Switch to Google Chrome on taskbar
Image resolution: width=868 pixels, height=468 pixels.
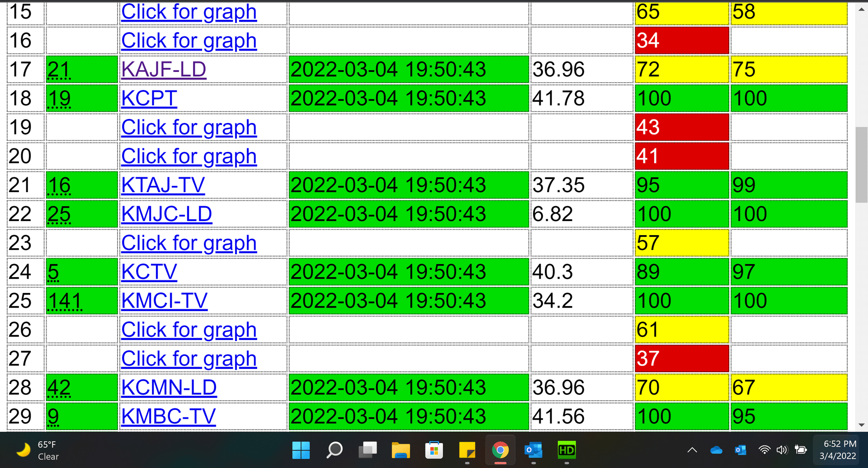pyautogui.click(x=500, y=450)
